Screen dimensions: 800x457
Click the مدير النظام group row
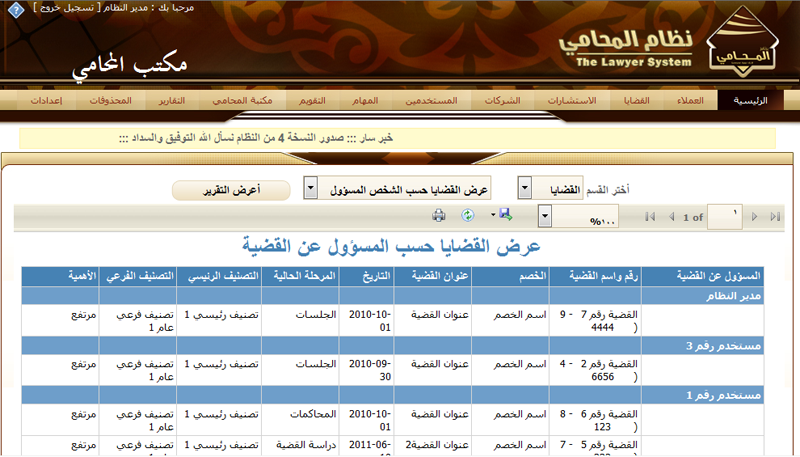(392, 296)
